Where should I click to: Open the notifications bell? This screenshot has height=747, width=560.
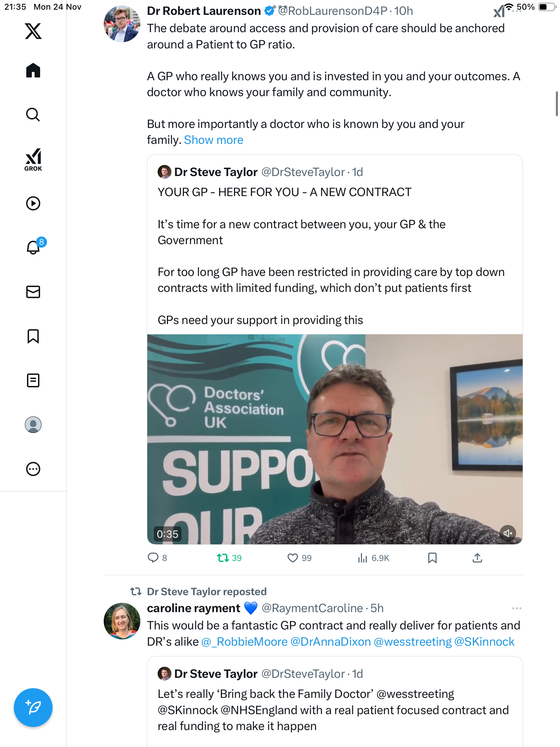tap(33, 247)
